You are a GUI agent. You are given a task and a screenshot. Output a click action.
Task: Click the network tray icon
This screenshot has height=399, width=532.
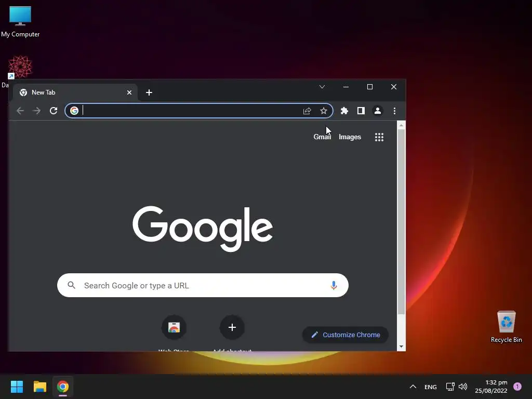(450, 387)
